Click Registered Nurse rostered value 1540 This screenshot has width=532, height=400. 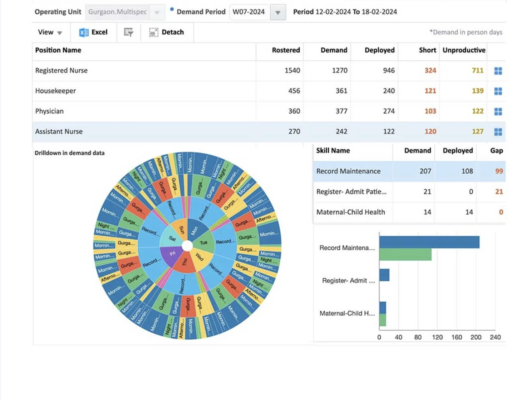coord(292,70)
